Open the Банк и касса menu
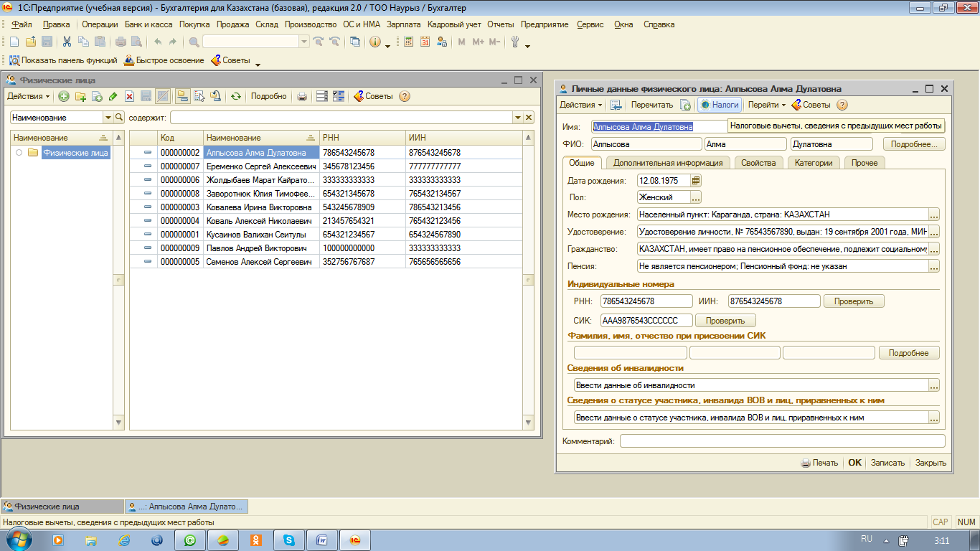The width and height of the screenshot is (980, 551). (149, 24)
